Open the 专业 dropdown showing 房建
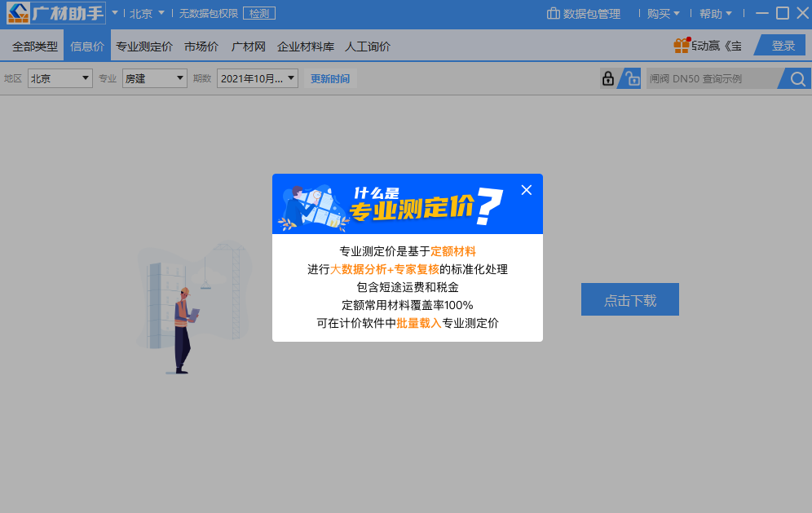The width and height of the screenshot is (812, 513). pyautogui.click(x=155, y=78)
